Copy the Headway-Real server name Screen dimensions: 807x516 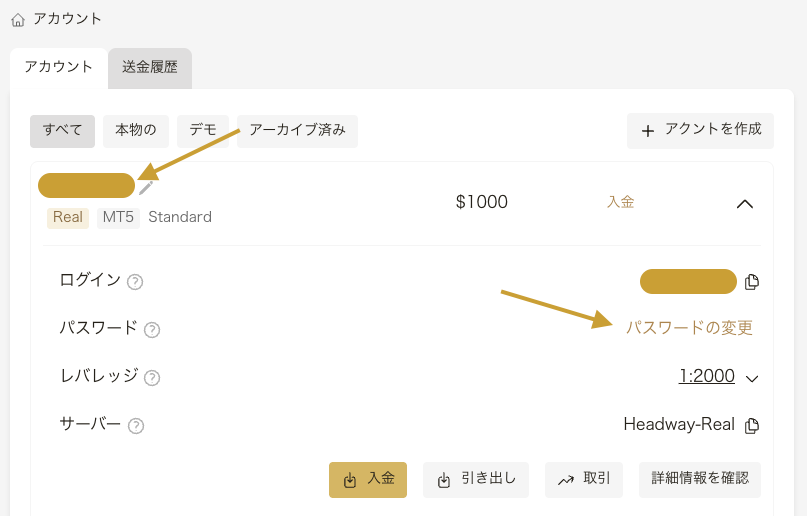click(752, 425)
